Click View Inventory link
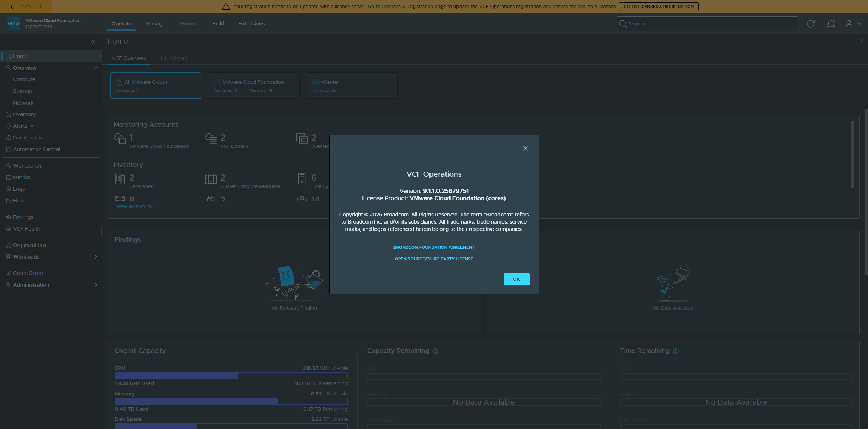This screenshot has height=429, width=868. [134, 207]
